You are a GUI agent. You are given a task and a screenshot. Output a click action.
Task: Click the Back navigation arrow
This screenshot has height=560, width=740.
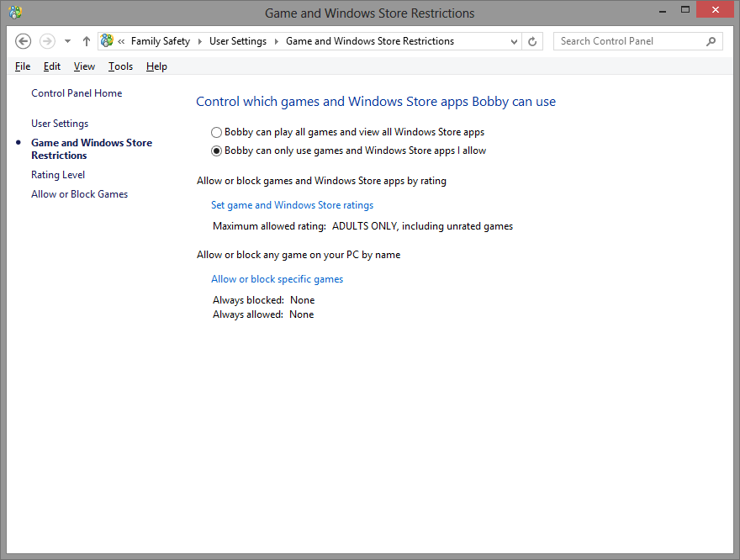[x=24, y=41]
